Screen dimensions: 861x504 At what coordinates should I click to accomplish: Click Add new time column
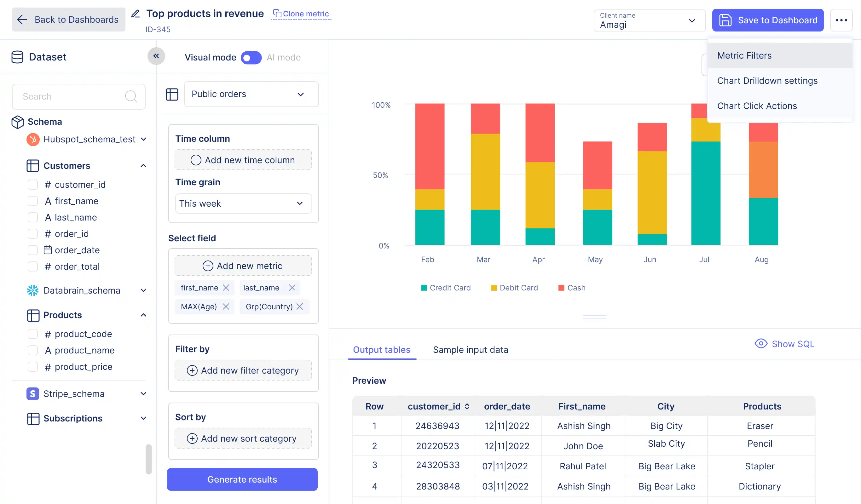pyautogui.click(x=243, y=160)
